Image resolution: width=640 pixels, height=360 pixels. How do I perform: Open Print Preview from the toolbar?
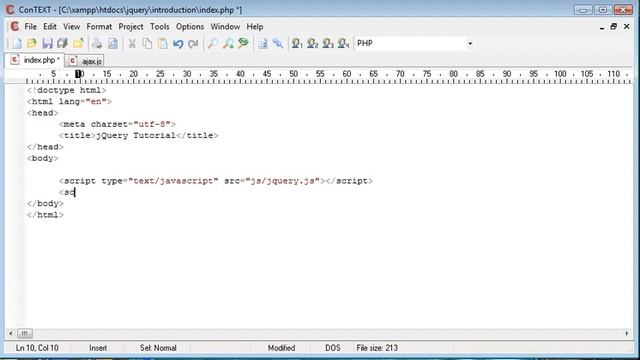[x=113, y=43]
